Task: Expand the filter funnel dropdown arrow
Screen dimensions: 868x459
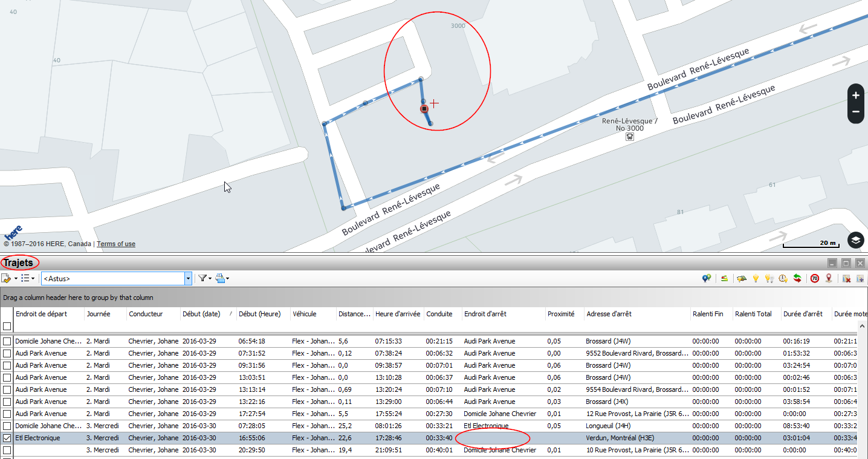Action: [x=210, y=279]
